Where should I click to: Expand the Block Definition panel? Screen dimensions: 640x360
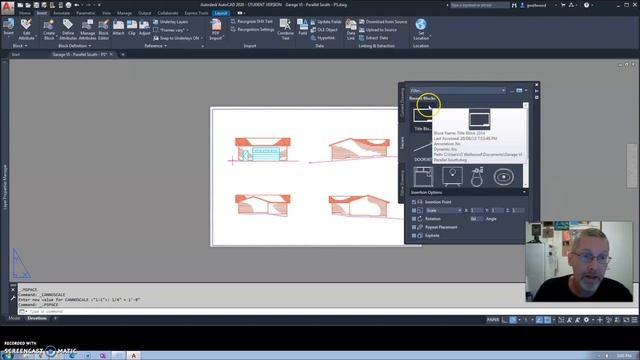point(75,46)
